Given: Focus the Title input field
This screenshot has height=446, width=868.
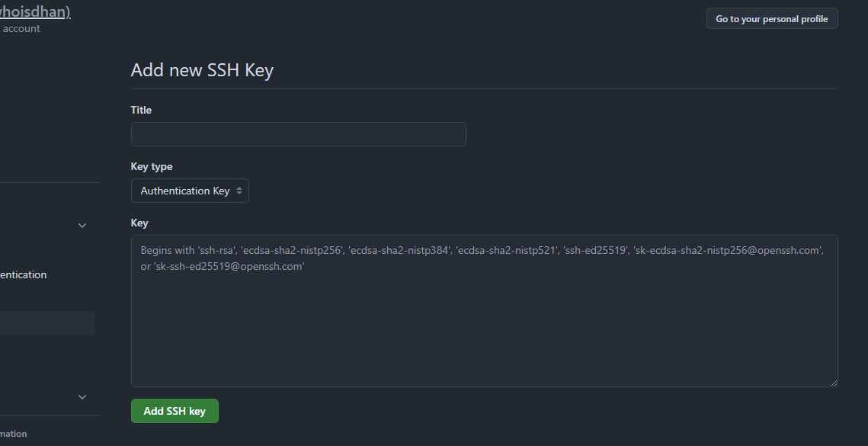Looking at the screenshot, I should pyautogui.click(x=298, y=134).
